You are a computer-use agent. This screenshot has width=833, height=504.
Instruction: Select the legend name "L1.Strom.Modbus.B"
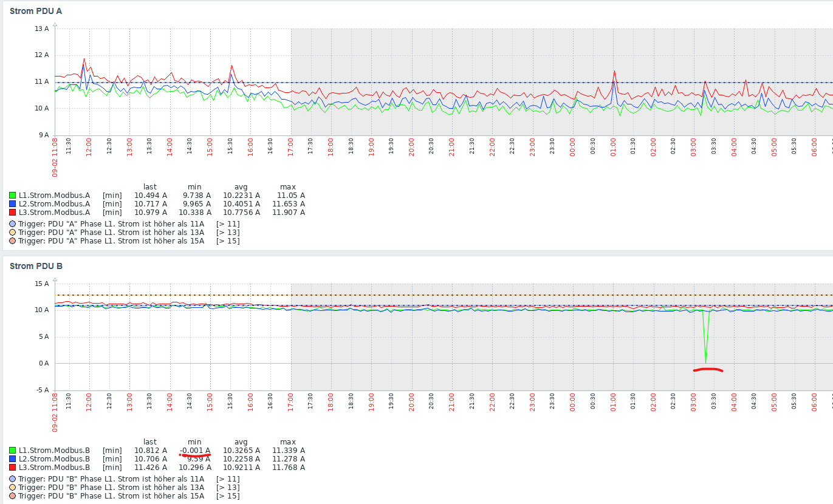click(x=54, y=451)
